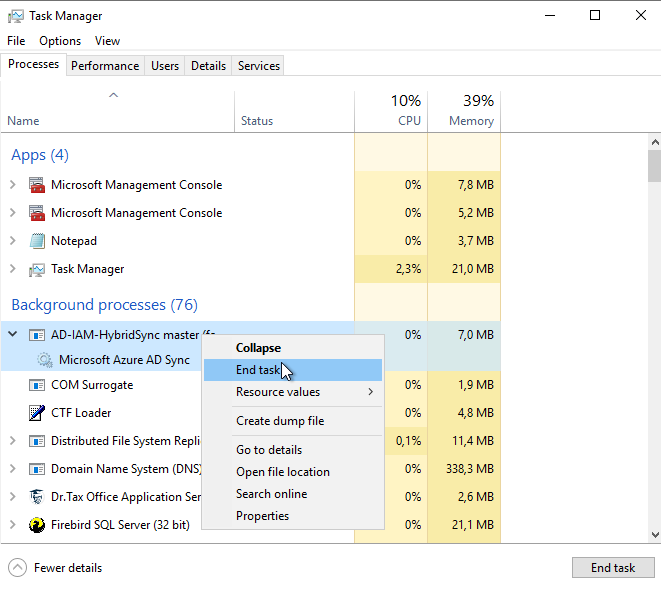
Task: Choose End task in the context menu
Action: click(x=293, y=370)
